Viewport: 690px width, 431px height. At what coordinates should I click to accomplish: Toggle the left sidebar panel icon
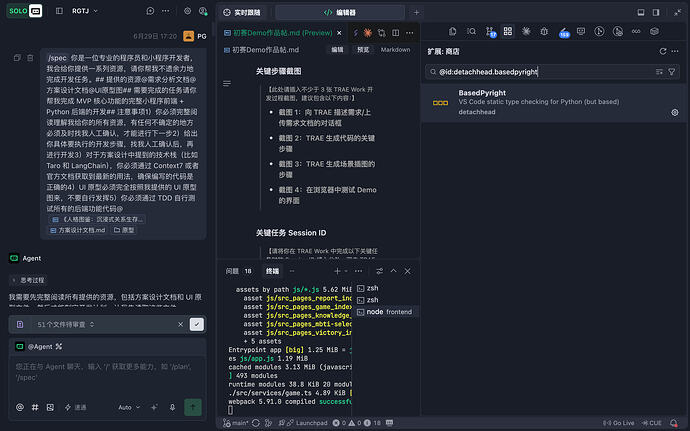(x=59, y=11)
